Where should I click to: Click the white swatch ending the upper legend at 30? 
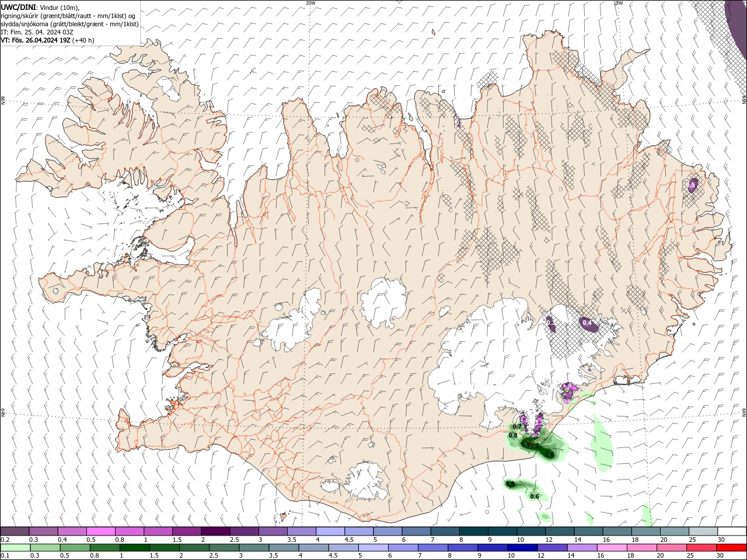coord(732,531)
